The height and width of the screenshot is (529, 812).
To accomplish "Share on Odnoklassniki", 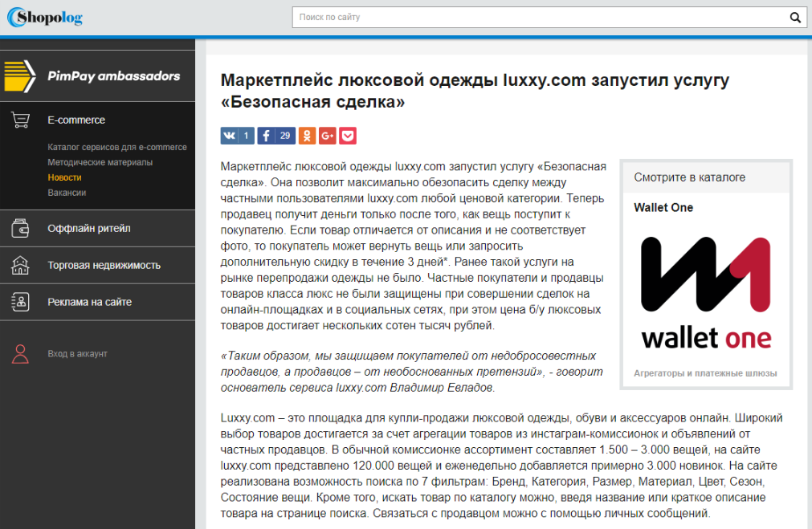I will (307, 136).
